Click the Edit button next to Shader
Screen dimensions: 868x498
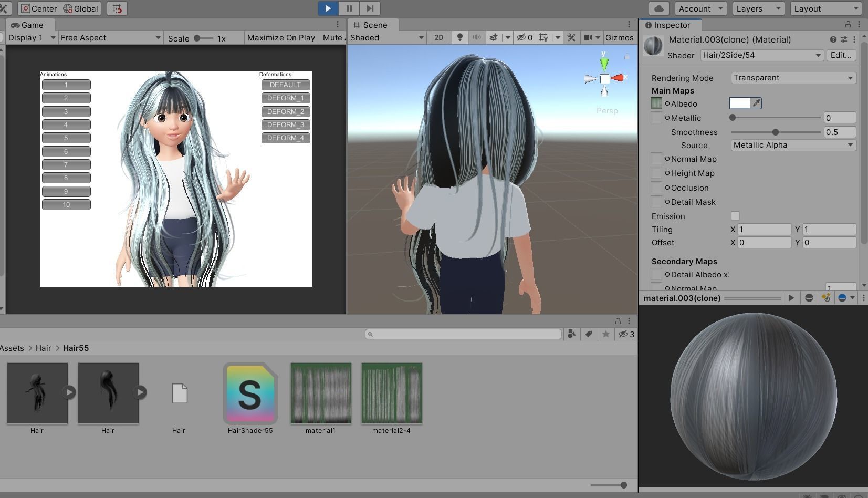pos(841,55)
